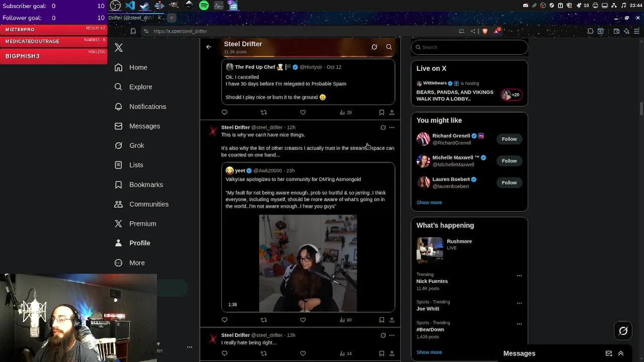Click the browser address bar URL
The width and height of the screenshot is (644, 362).
point(180,31)
